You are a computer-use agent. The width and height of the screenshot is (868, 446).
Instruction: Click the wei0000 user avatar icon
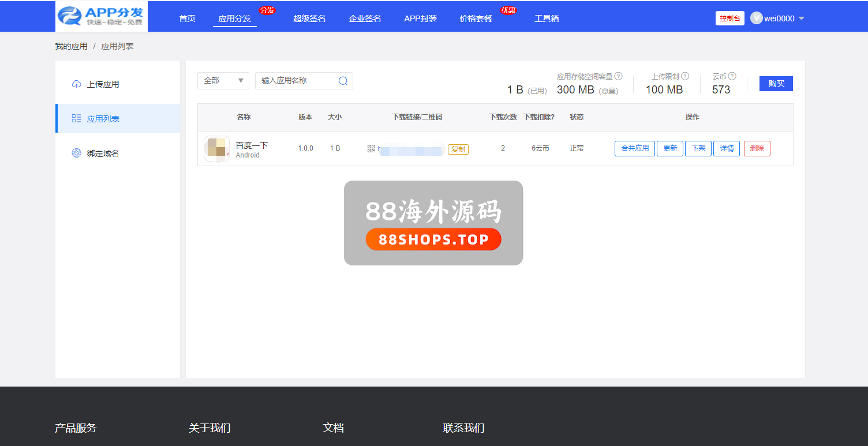[x=756, y=18]
